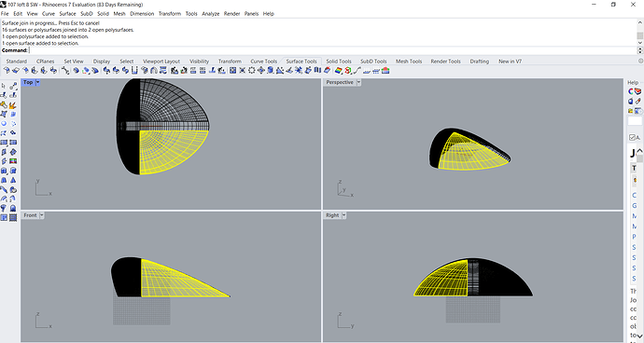Click the striped-lines icon at sidebar bottom

[x=13, y=218]
